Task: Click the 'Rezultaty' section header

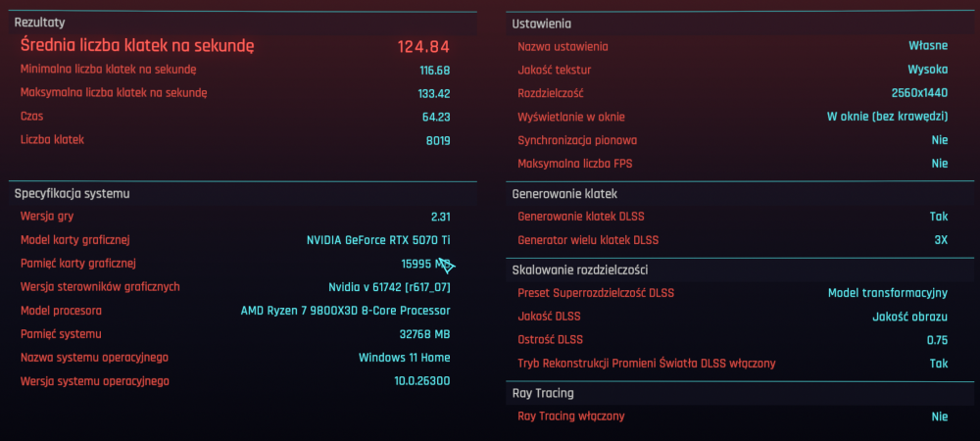Action: (40, 23)
